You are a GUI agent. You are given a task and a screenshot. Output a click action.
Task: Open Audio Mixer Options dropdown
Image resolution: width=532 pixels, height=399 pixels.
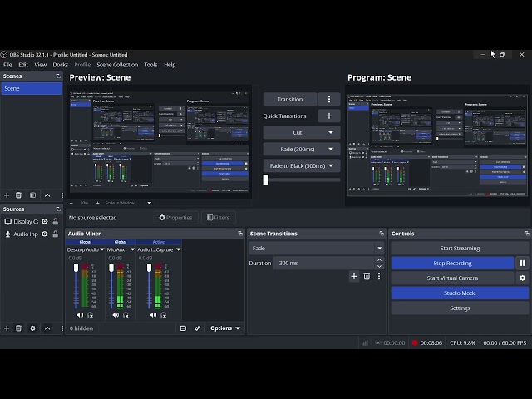225,328
